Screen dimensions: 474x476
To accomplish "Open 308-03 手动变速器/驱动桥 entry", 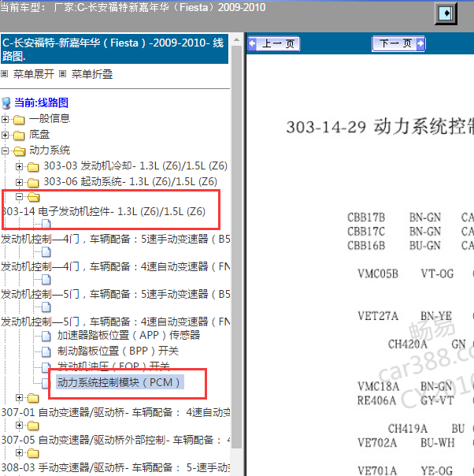I will coord(115,467).
